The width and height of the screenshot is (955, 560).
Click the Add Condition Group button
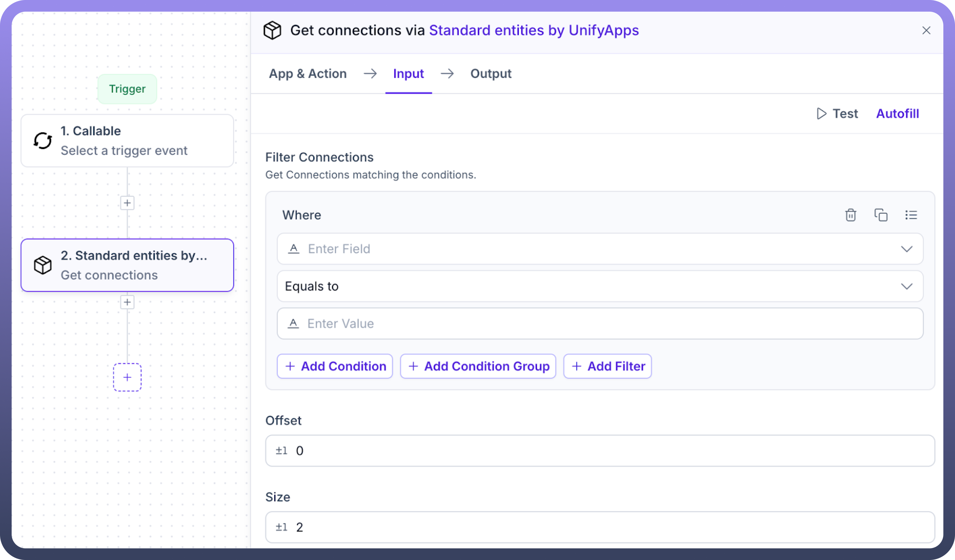point(478,366)
